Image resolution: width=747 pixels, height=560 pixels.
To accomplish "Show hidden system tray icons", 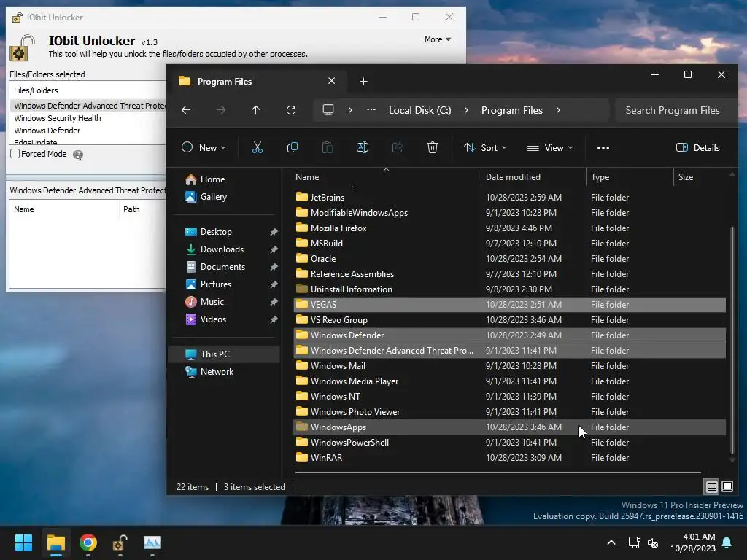I will click(611, 542).
